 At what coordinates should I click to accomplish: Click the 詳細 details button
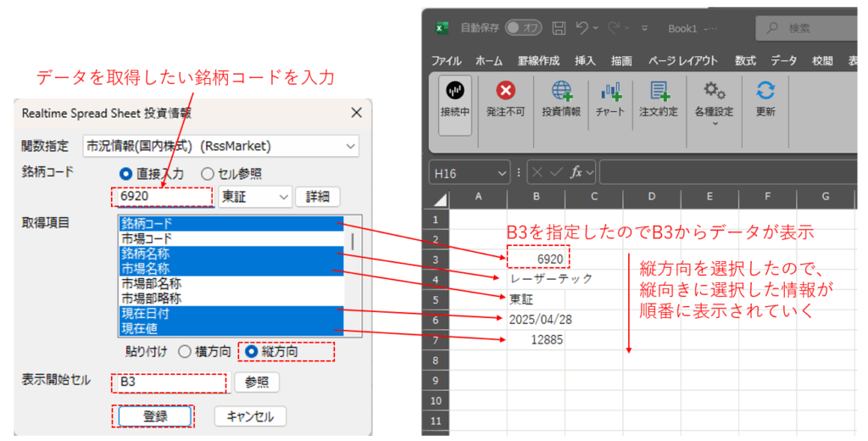(318, 197)
